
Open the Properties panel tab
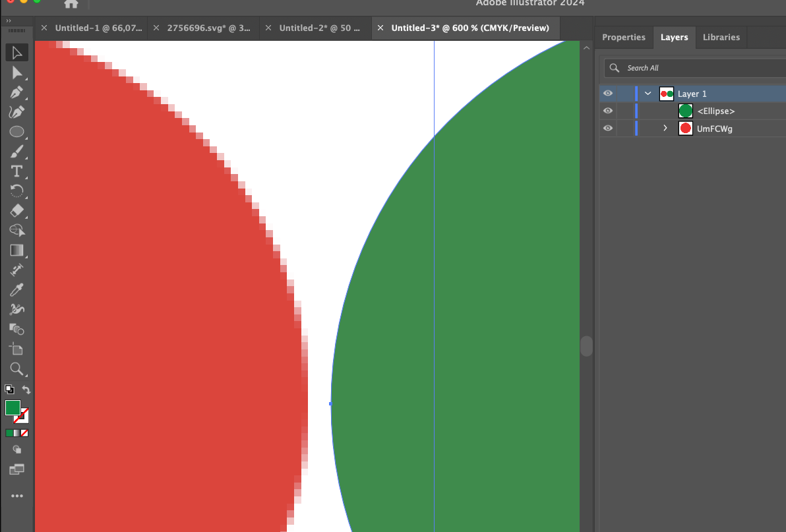click(x=624, y=37)
